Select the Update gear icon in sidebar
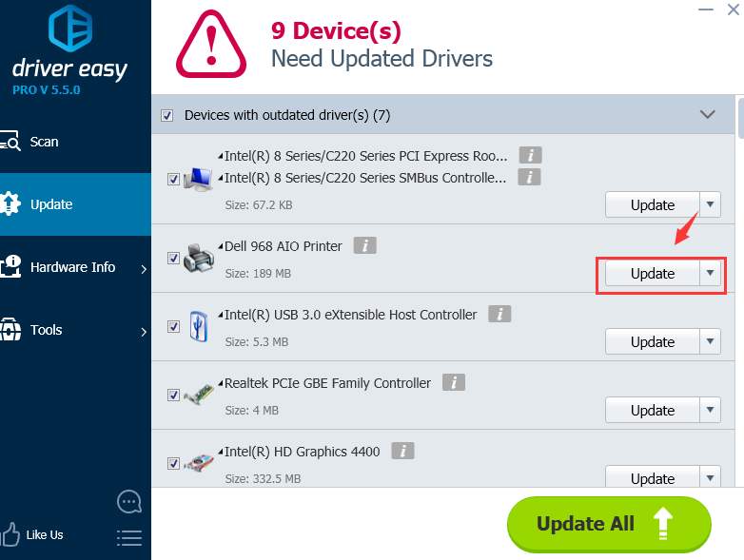Screen dimensions: 744x560 [x=10, y=203]
